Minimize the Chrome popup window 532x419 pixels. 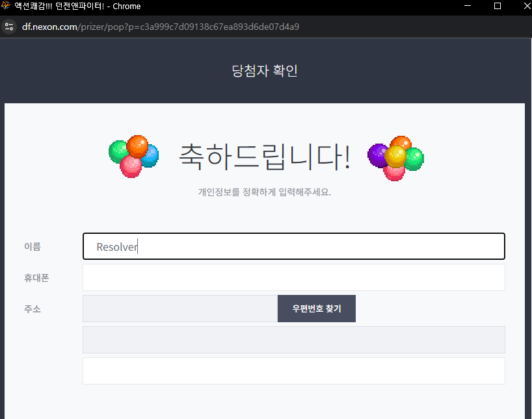[466, 6]
